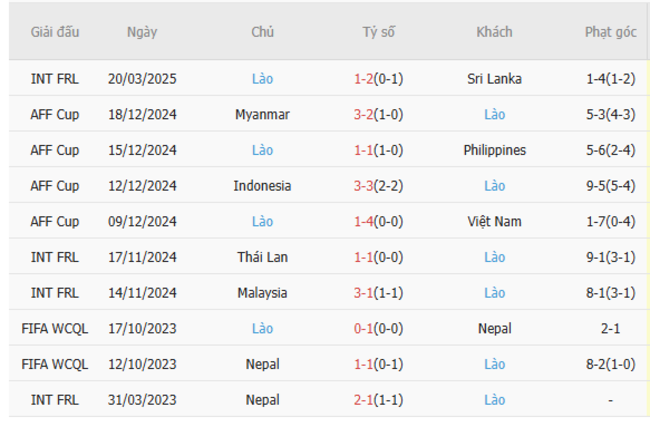
Task: Open the 0-1(0-0) match score
Action: pos(378,328)
